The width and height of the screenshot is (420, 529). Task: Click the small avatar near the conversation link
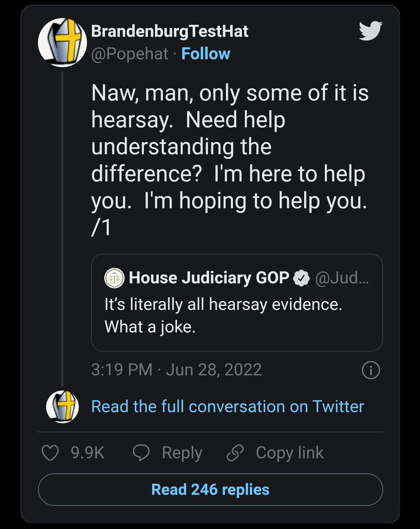click(62, 406)
